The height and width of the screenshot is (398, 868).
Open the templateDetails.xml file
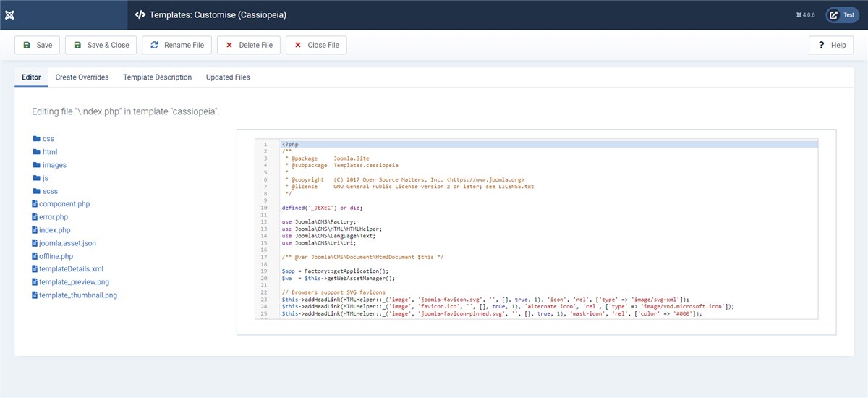point(71,269)
